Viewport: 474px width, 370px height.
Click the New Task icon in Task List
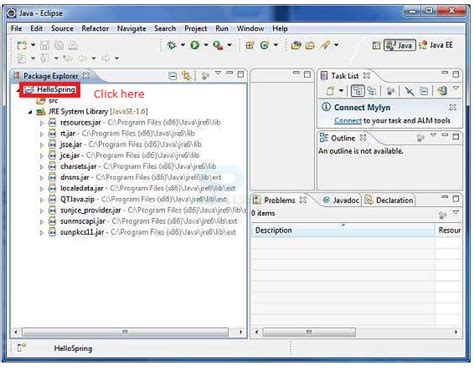pos(330,91)
